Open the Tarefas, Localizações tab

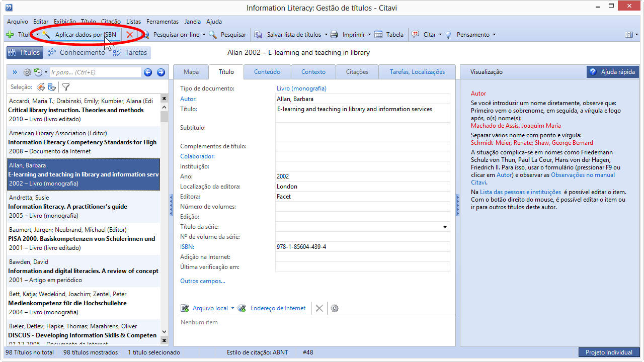[x=417, y=72]
